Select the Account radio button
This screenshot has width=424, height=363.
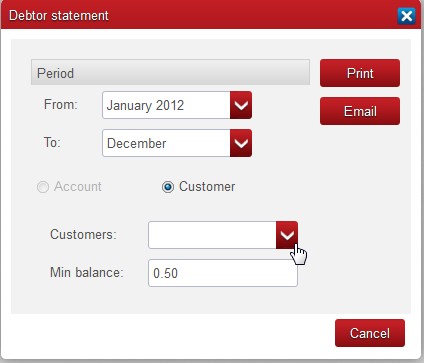click(43, 187)
